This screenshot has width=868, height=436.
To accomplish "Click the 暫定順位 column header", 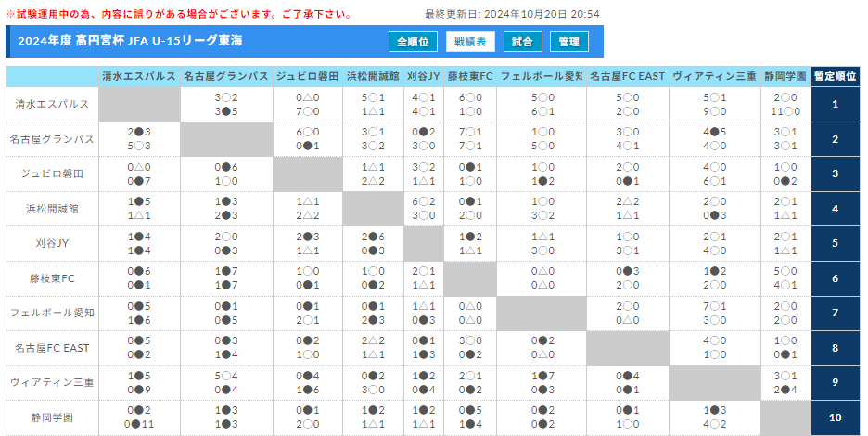I will tap(835, 76).
